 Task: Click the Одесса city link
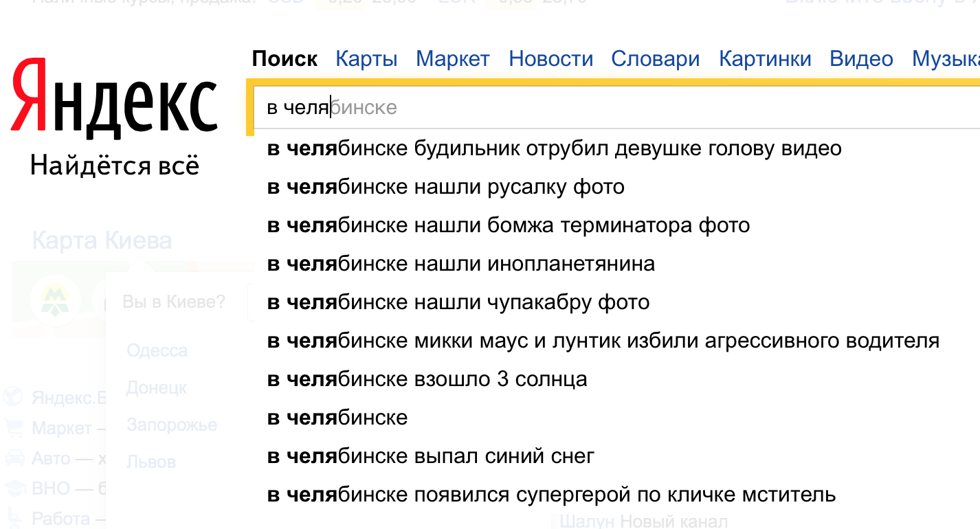[157, 351]
